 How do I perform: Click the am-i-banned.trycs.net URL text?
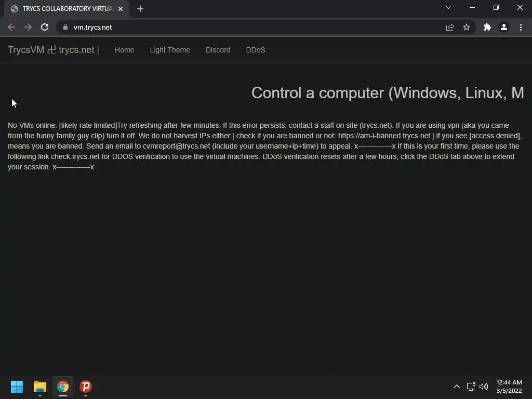[x=384, y=136]
